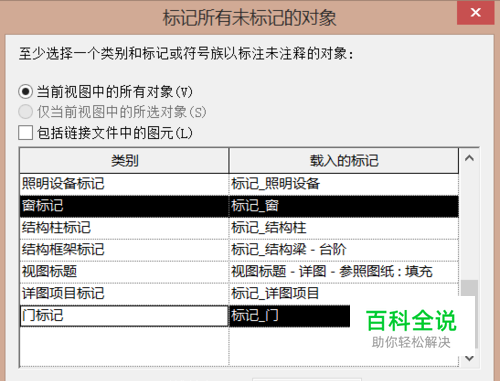The height and width of the screenshot is (381, 500).
Task: Select the 照明设备标记 category row
Action: click(124, 184)
